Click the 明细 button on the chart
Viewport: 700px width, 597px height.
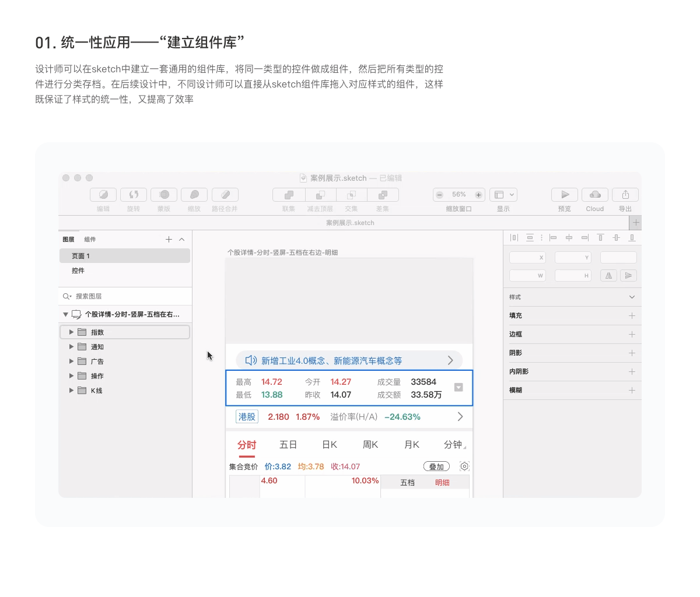443,483
